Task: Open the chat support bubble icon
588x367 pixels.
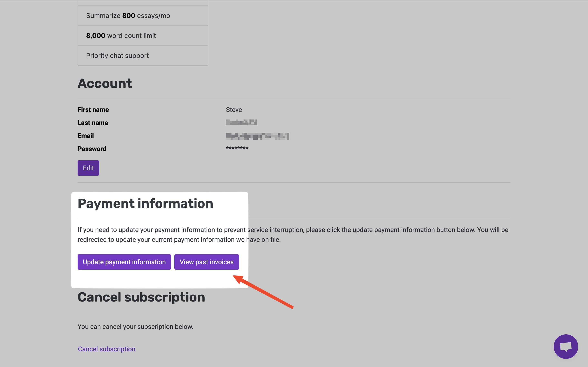Action: pos(566,346)
